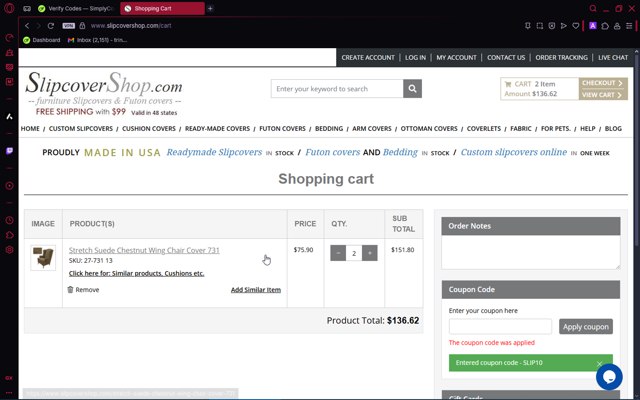Click the VIEW CART button
Viewport: 640px width, 400px height.
pos(603,95)
